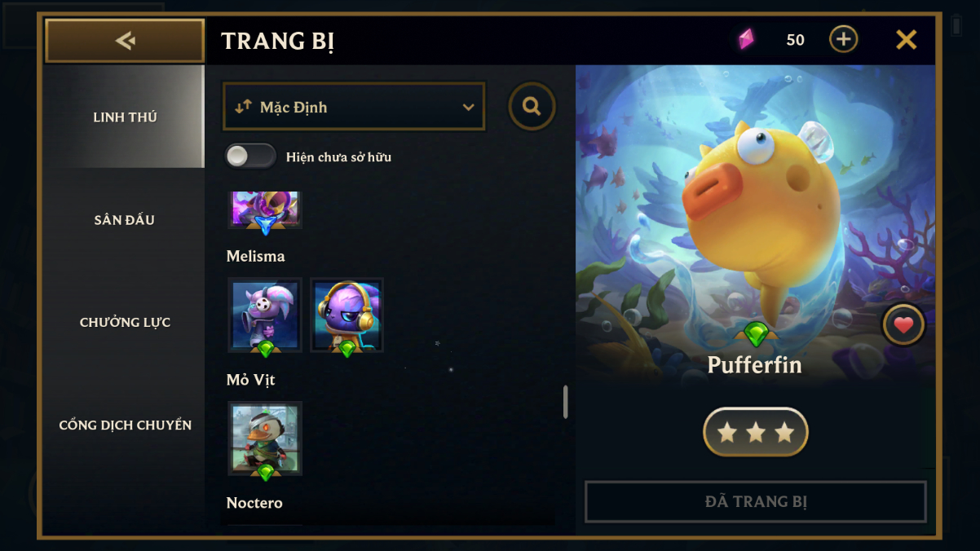Tap the plus icon to add gems
Viewport: 980px width, 551px height.
[x=843, y=39]
